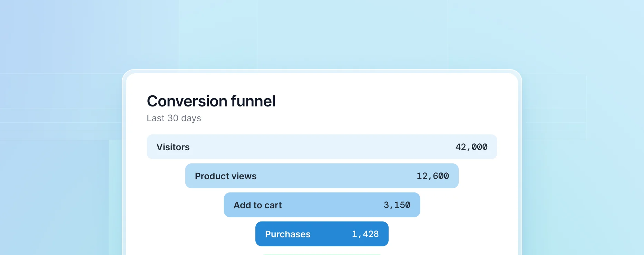Select the Purchases funnel bar

pyautogui.click(x=322, y=234)
